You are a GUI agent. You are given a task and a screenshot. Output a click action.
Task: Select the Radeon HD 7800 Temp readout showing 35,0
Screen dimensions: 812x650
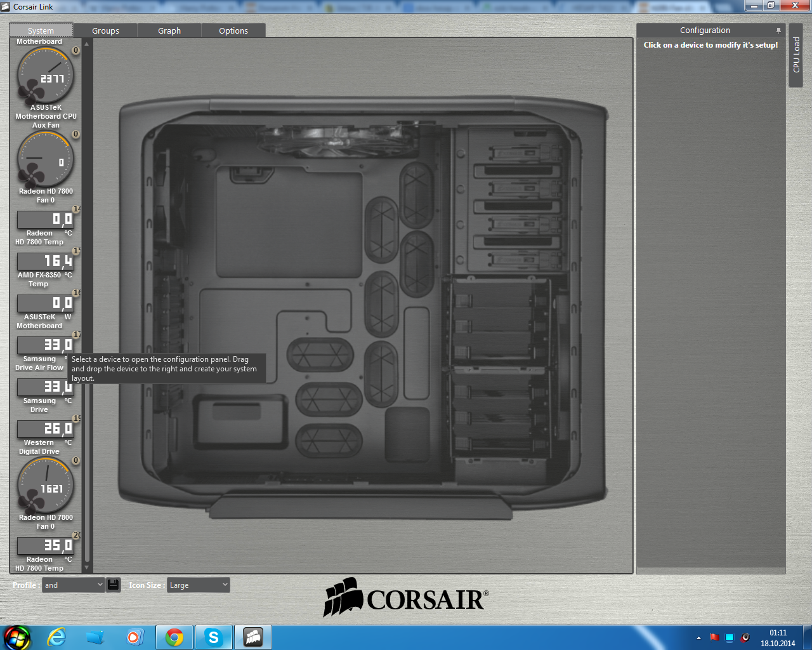pyautogui.click(x=45, y=546)
